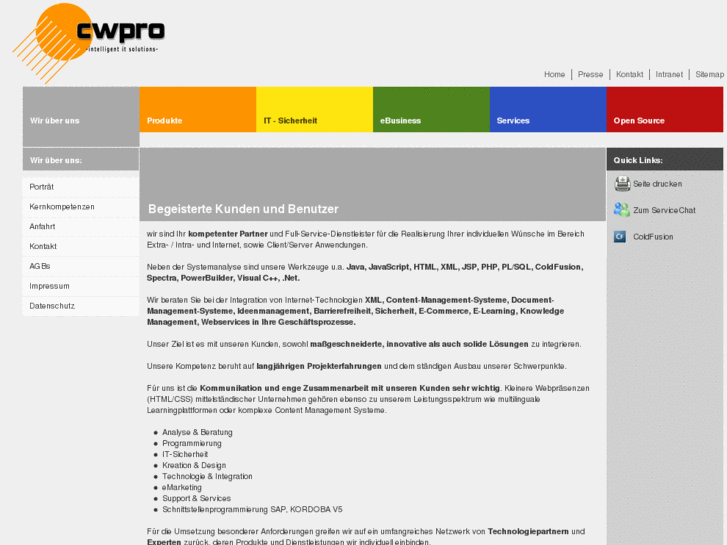The width and height of the screenshot is (727, 545).
Task: Click the list item eMarketing
Action: coord(182,487)
